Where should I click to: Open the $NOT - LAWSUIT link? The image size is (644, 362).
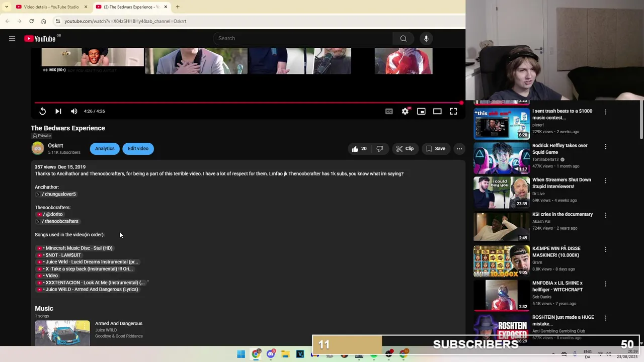59,255
